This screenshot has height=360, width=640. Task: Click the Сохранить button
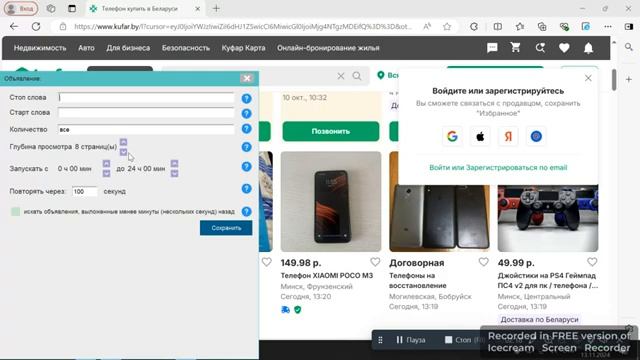pyautogui.click(x=226, y=228)
